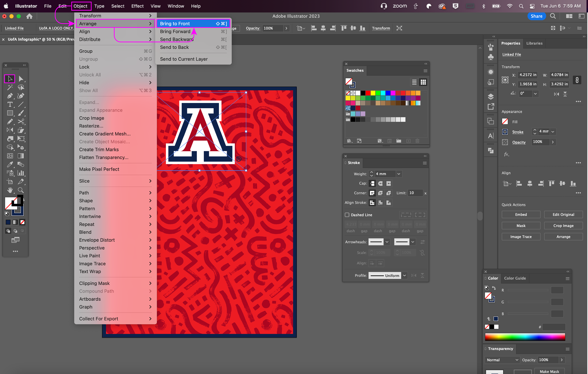The width and height of the screenshot is (588, 374).
Task: Choose Send to Back from Arrange submenu
Action: (x=174, y=47)
